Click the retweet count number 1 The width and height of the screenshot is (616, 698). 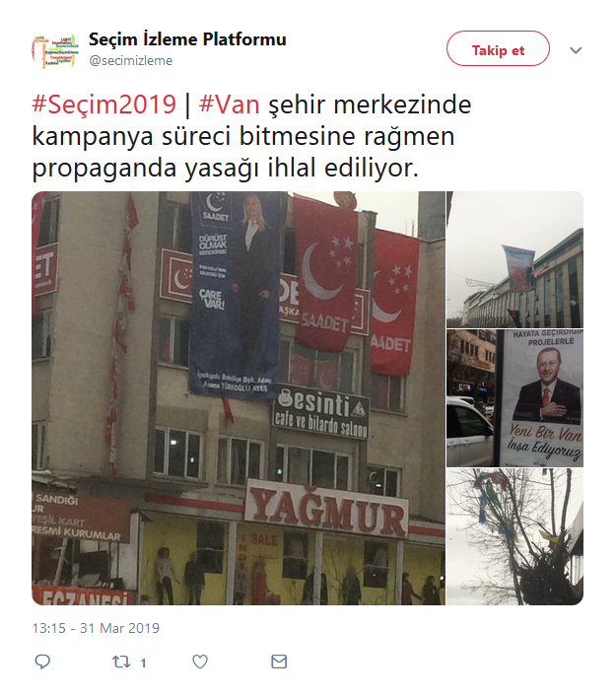tap(143, 663)
